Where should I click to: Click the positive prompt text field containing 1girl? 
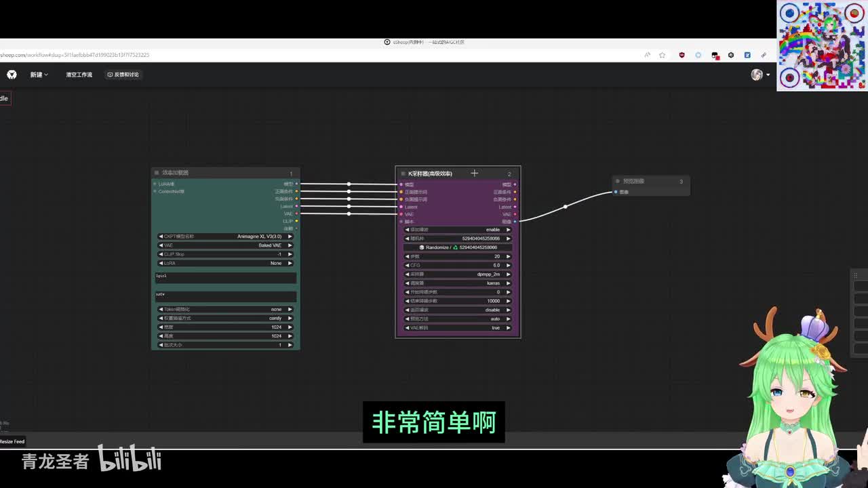(225, 277)
